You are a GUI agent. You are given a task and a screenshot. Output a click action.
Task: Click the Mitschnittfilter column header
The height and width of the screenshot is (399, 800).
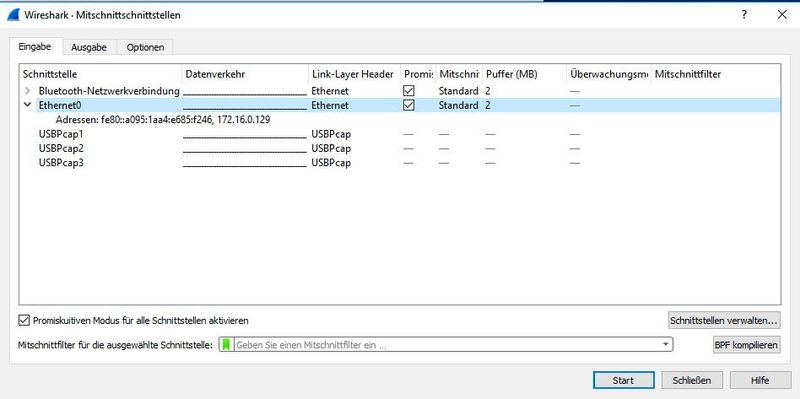tap(715, 74)
